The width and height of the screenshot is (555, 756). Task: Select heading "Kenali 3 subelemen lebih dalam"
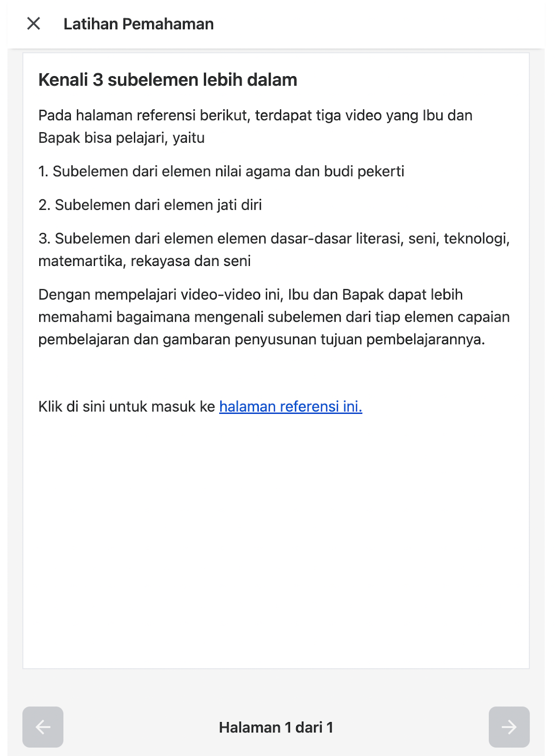pyautogui.click(x=168, y=80)
